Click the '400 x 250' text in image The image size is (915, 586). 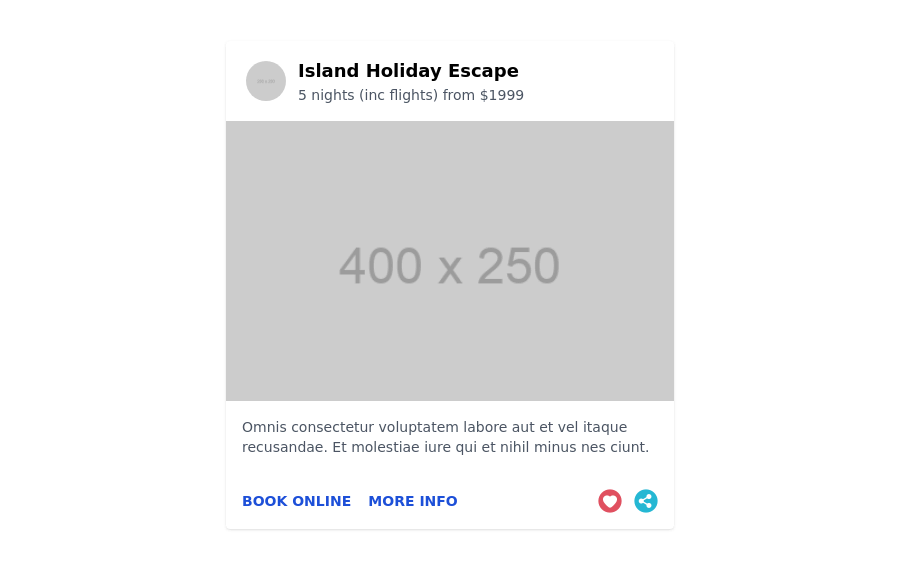449,266
